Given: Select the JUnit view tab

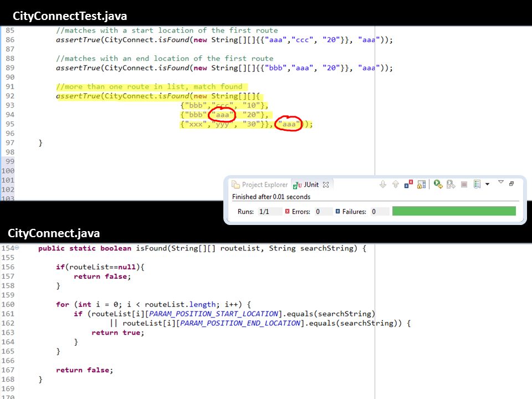Looking at the screenshot, I should pyautogui.click(x=306, y=185).
